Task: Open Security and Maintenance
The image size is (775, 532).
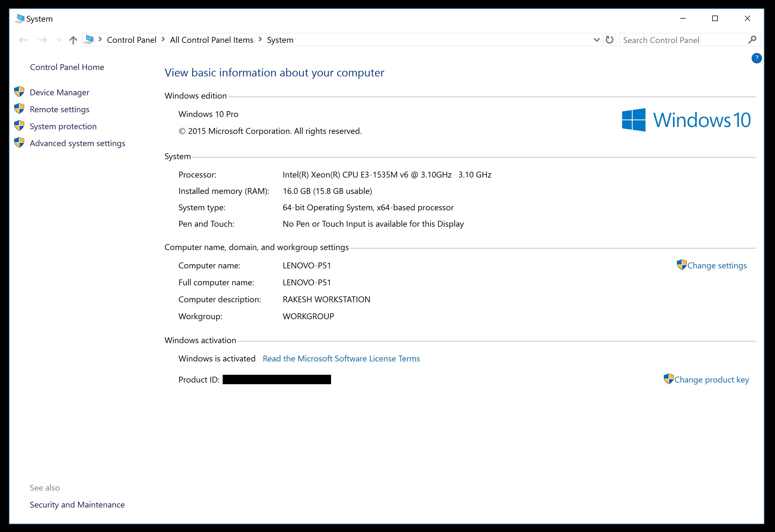Action: 77,505
